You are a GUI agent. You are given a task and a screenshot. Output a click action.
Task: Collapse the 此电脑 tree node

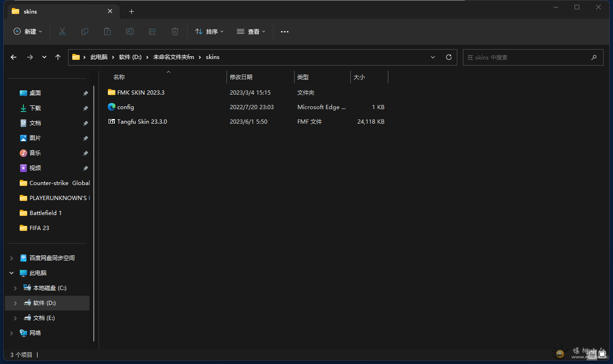pyautogui.click(x=12, y=273)
